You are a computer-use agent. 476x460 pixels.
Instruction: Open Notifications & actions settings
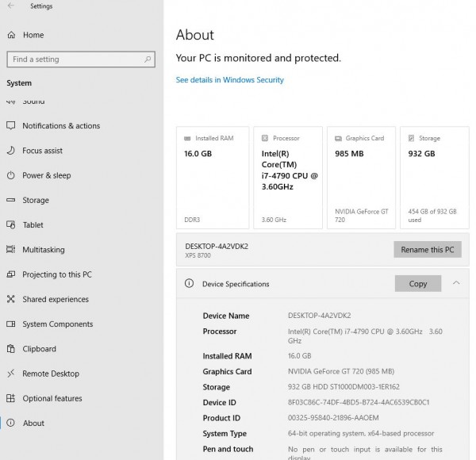pyautogui.click(x=61, y=126)
